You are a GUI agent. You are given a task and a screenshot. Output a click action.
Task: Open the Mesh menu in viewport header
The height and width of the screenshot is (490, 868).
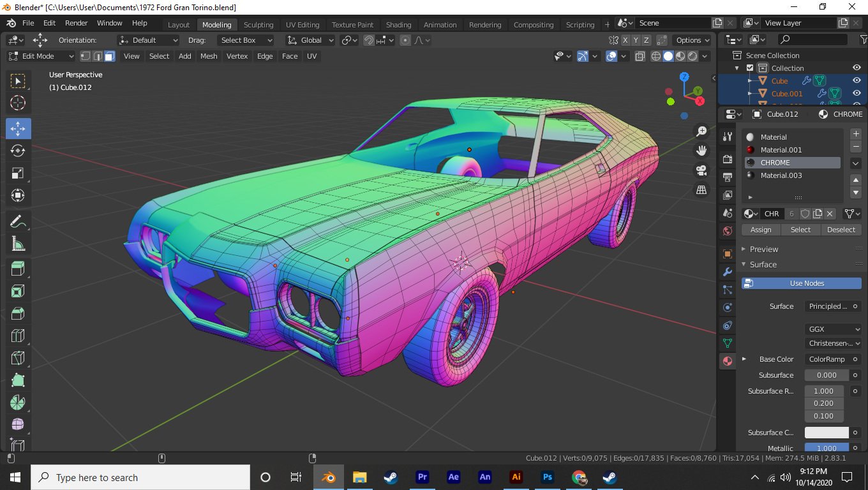(x=209, y=56)
